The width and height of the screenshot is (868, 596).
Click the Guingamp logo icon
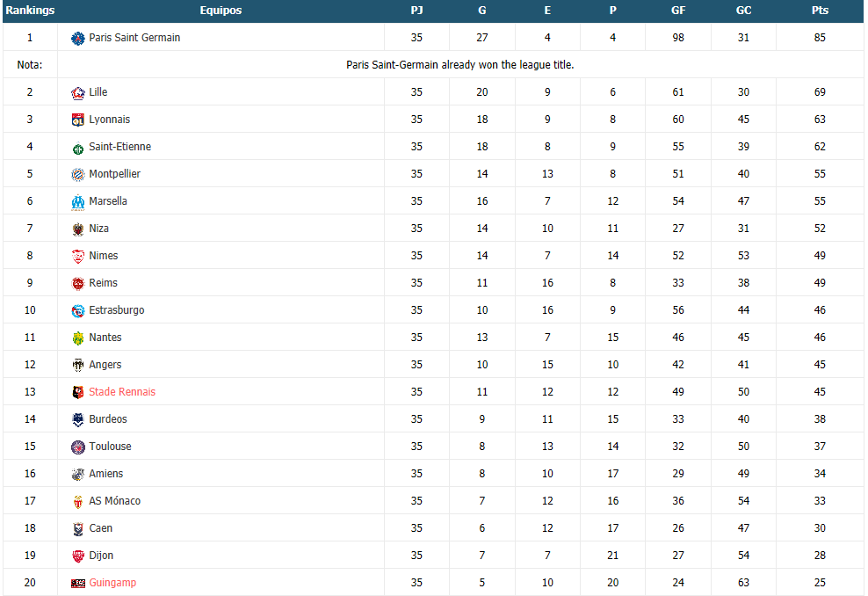coord(78,583)
